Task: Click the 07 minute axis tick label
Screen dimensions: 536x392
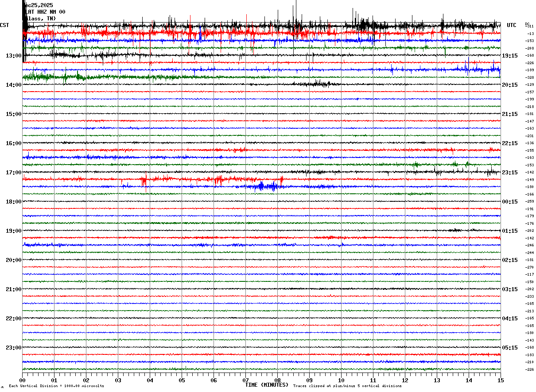Action: (x=245, y=380)
